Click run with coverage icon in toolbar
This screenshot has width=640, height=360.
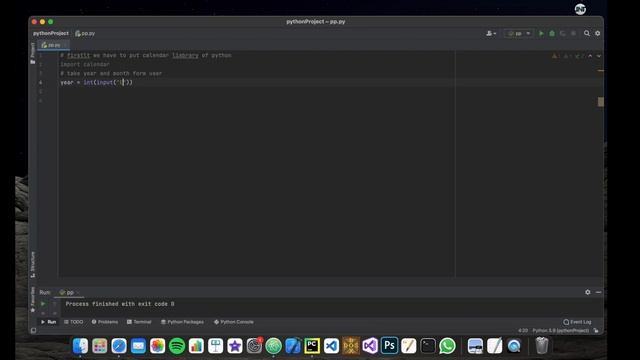point(562,33)
